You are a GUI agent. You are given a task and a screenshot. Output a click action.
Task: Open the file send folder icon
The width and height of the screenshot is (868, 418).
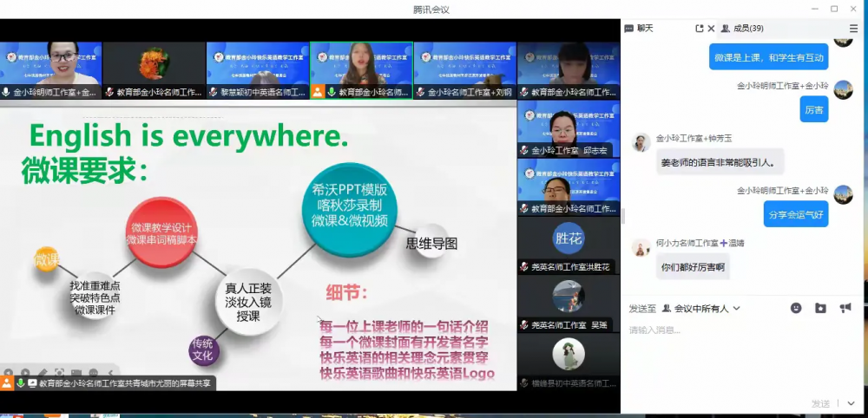pos(820,308)
